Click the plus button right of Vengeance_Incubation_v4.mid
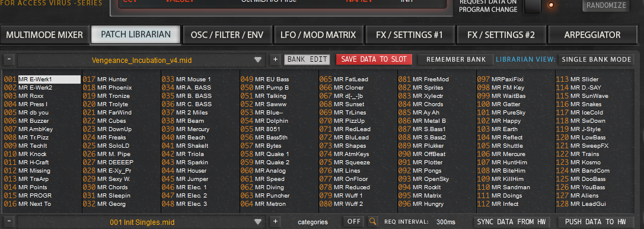 (x=275, y=59)
